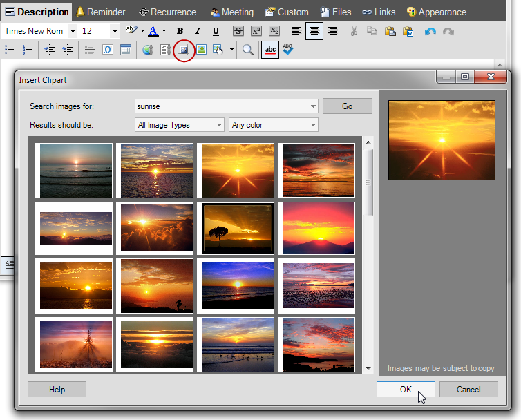
Task: Apply strikethrough formatting
Action: [x=238, y=31]
